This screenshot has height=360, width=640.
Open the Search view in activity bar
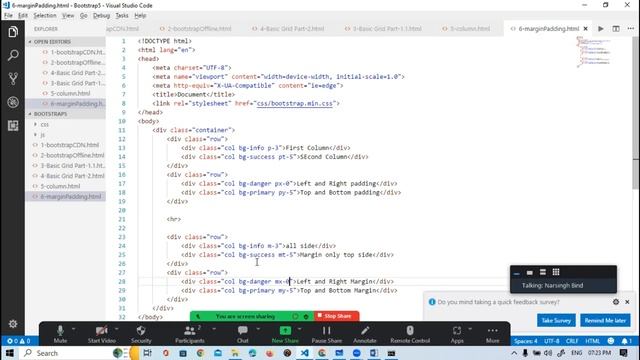(x=13, y=55)
